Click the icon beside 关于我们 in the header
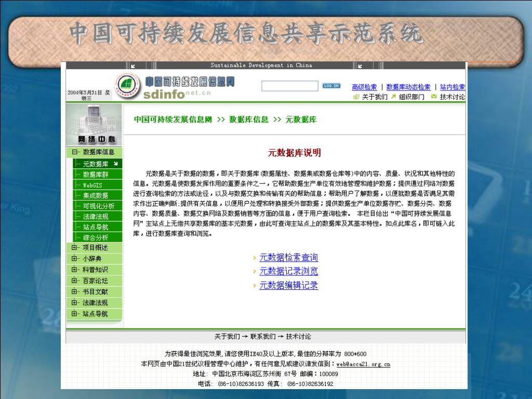 tap(356, 97)
